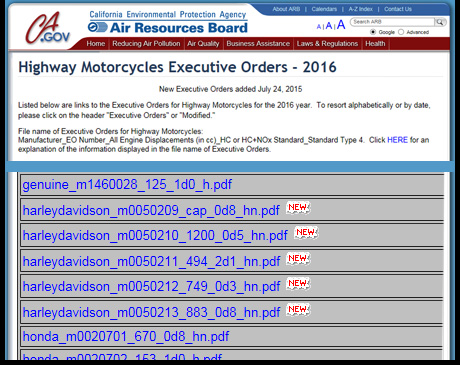The height and width of the screenshot is (365, 460).
Task: Open harleydavidson_m0050213_883_0d8_hn.pdf
Action: coord(151,312)
